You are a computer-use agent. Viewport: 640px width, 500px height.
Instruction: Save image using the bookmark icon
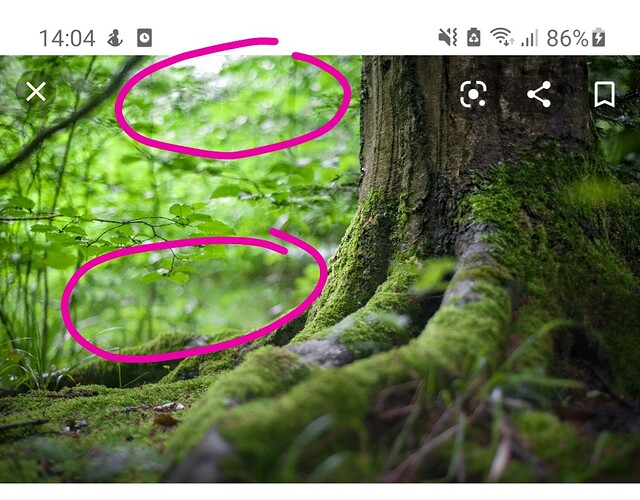coord(604,94)
